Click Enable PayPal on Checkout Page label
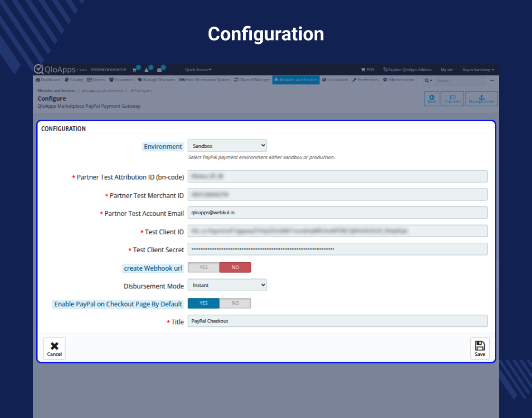Viewport: 532px width, 418px height. click(118, 304)
